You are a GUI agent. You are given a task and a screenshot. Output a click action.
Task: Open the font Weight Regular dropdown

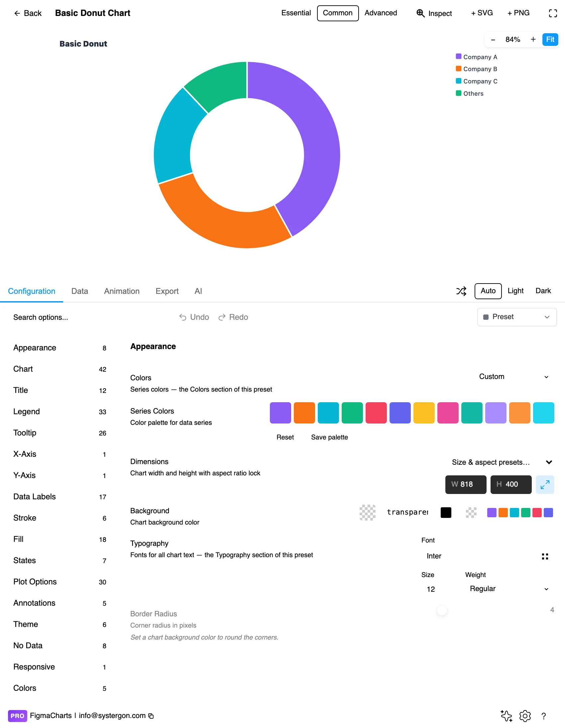[x=509, y=589]
